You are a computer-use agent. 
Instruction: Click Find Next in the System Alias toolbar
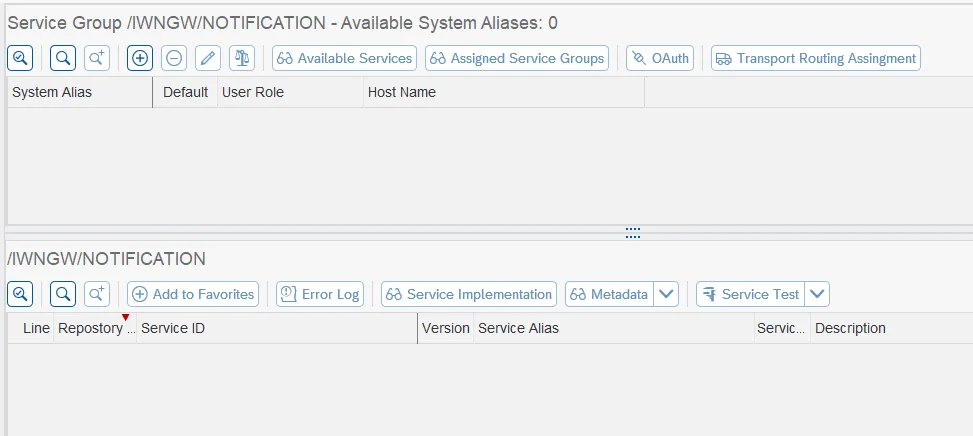pos(97,58)
